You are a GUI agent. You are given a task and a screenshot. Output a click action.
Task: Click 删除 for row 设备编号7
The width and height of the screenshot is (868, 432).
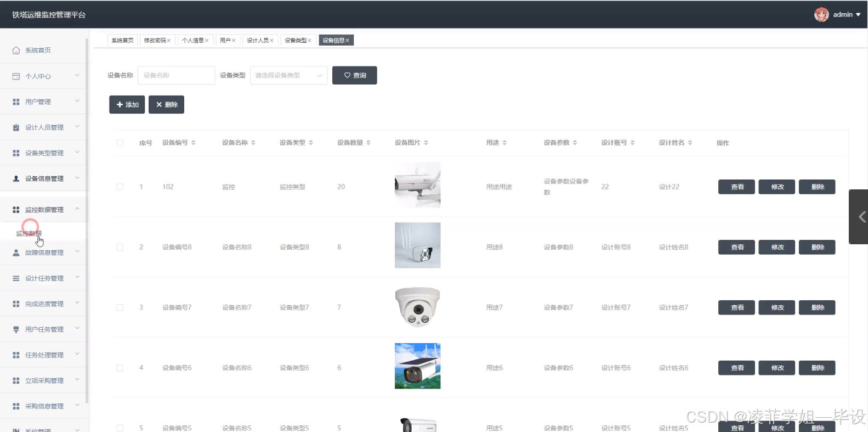[817, 307]
